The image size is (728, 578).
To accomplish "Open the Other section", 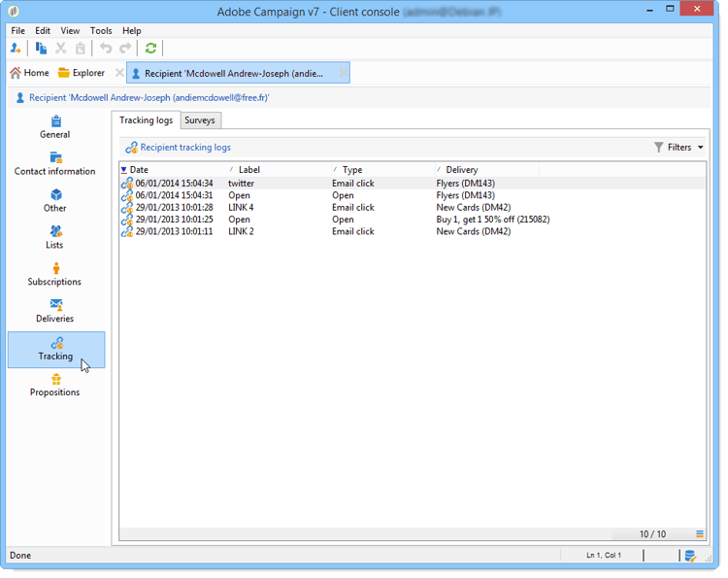I will tap(55, 201).
